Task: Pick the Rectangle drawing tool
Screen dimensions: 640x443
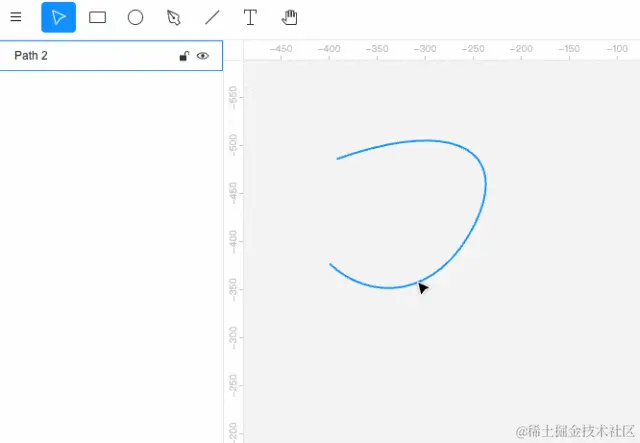Action: pos(98,18)
